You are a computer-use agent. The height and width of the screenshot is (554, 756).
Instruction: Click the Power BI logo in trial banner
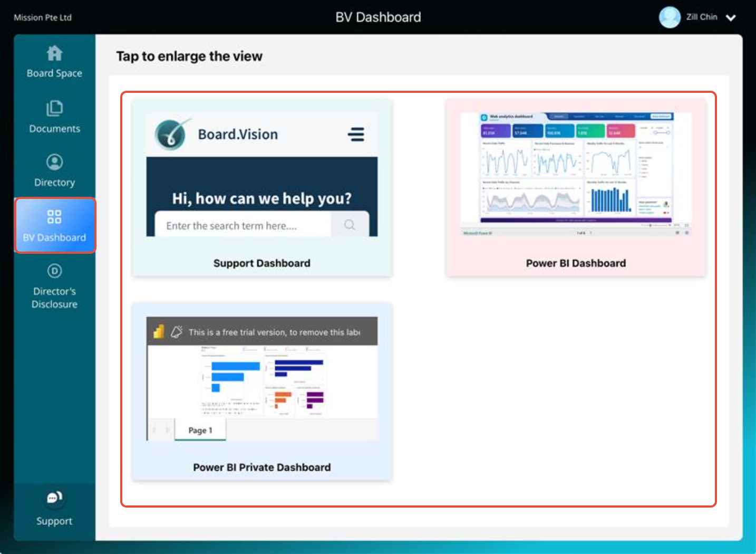pos(159,331)
